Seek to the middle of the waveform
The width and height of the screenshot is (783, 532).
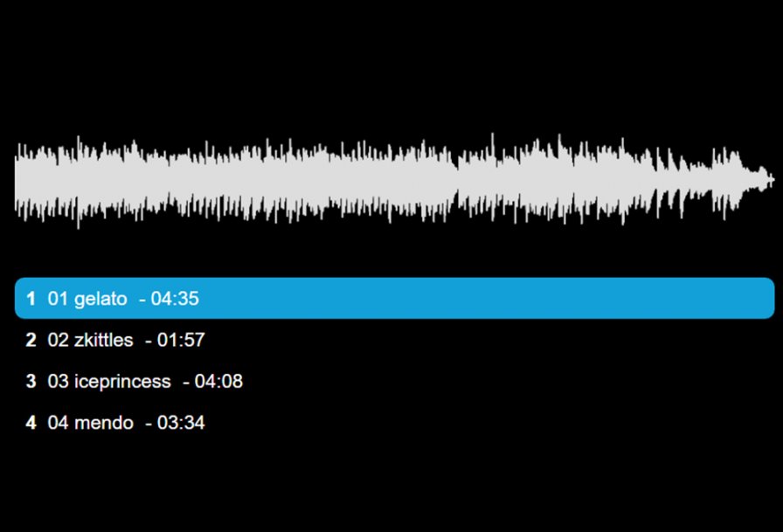tap(394, 181)
